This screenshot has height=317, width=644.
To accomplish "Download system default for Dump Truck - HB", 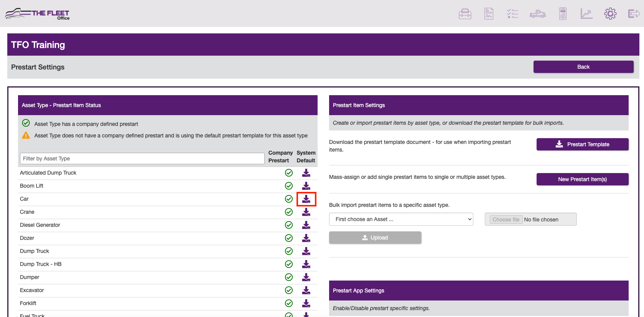I will point(306,264).
